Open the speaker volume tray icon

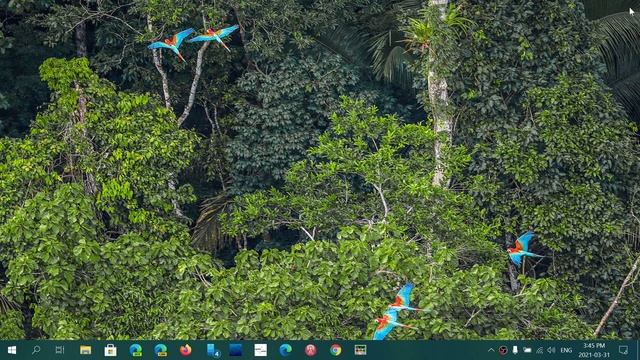point(551,350)
